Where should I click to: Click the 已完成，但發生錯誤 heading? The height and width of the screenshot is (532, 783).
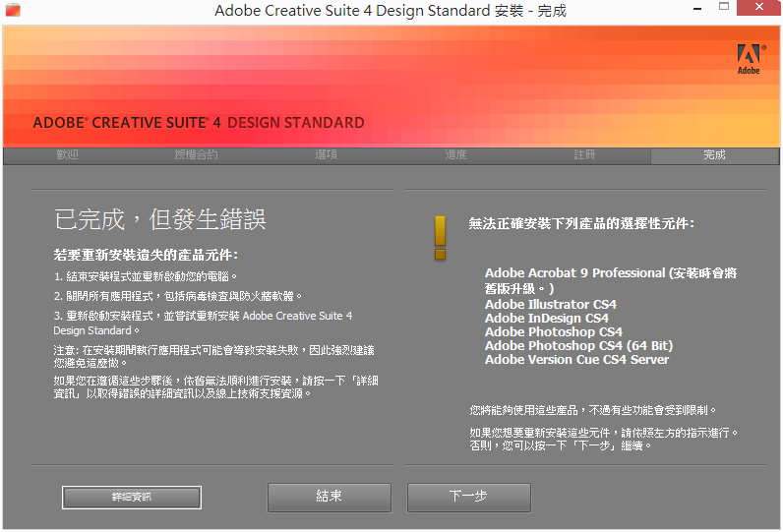160,219
